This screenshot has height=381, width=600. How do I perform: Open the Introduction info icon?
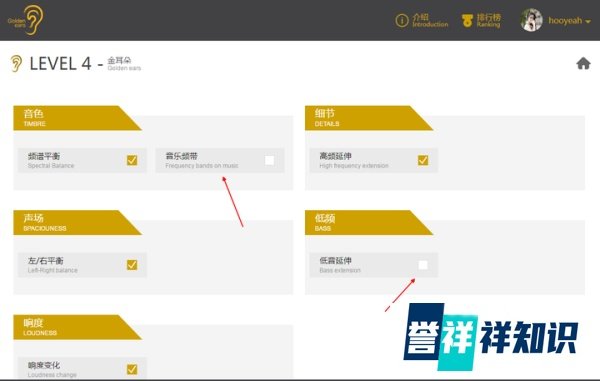402,20
